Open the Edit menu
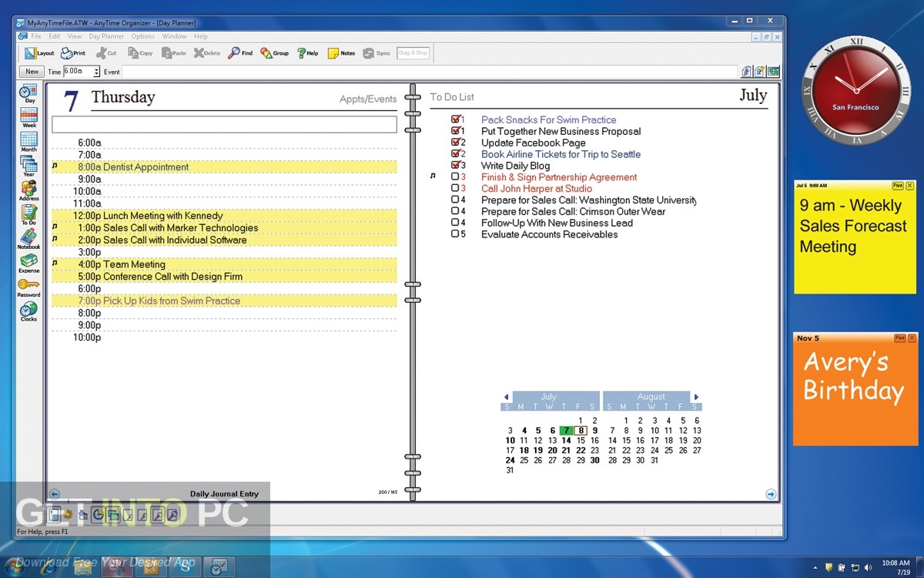The width and height of the screenshot is (924, 578). (55, 36)
